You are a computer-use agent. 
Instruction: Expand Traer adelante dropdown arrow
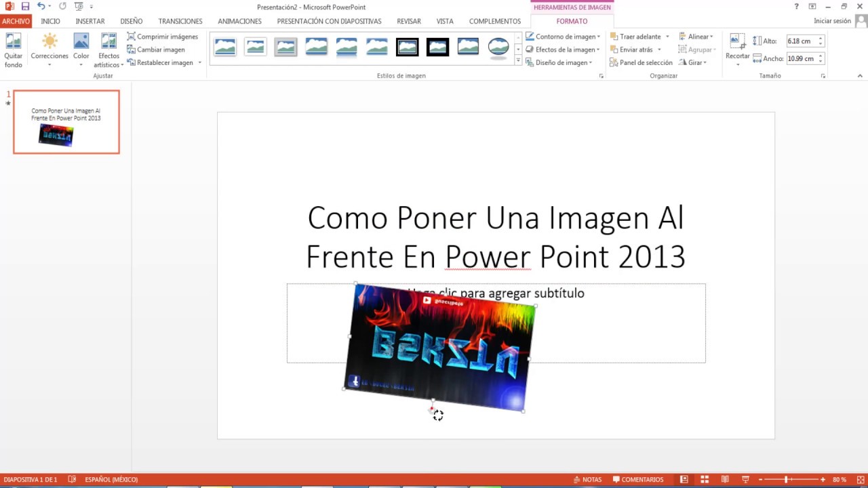[667, 37]
